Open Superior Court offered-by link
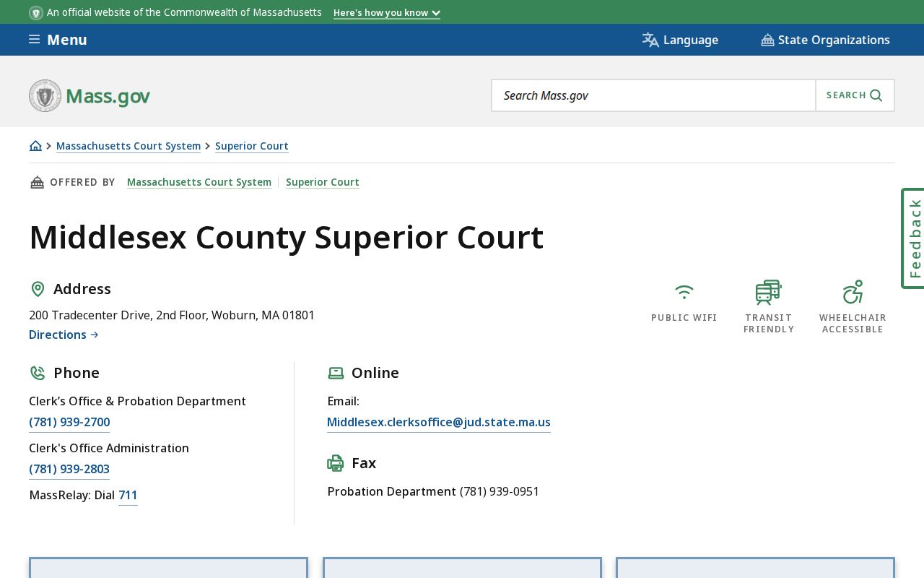 (x=323, y=182)
